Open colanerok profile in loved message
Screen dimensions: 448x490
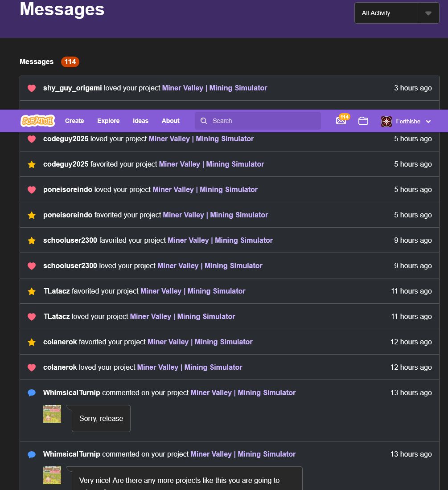(60, 367)
